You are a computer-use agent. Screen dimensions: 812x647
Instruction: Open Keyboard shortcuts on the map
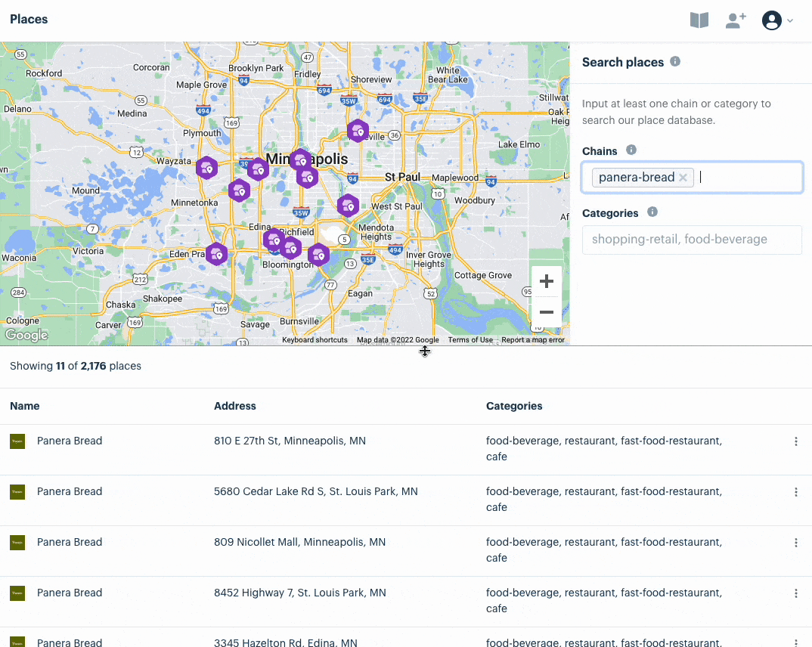pos(315,340)
